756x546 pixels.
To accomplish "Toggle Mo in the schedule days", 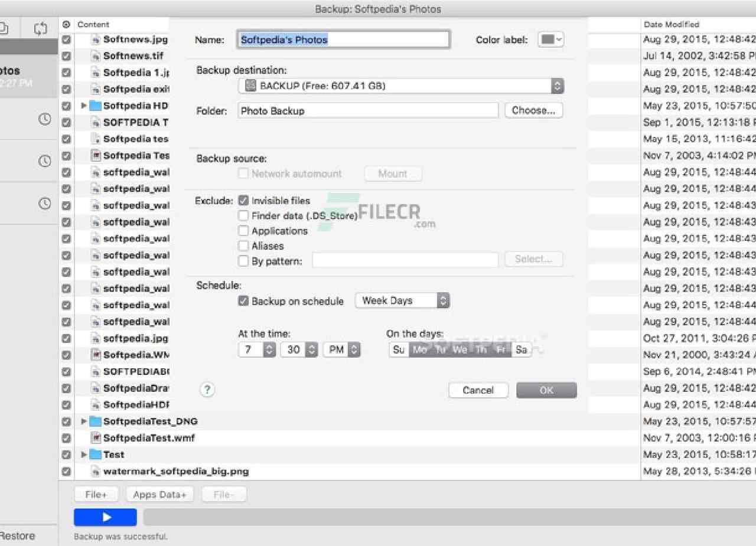I will pyautogui.click(x=419, y=349).
